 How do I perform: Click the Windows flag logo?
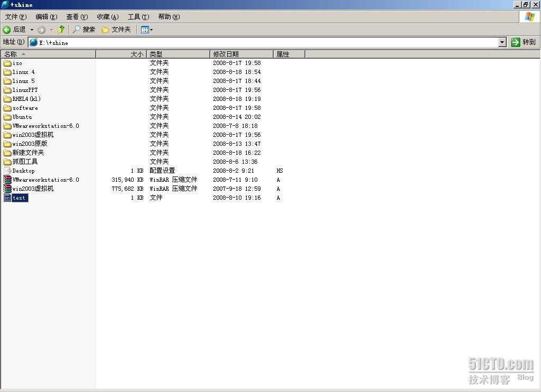pyautogui.click(x=529, y=16)
